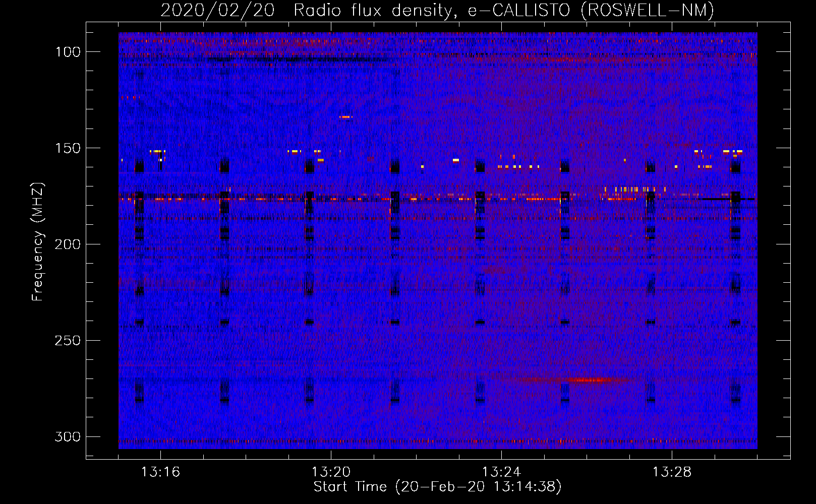The width and height of the screenshot is (816, 504).
Task: Click the Start Time axis label
Action: pos(437,487)
